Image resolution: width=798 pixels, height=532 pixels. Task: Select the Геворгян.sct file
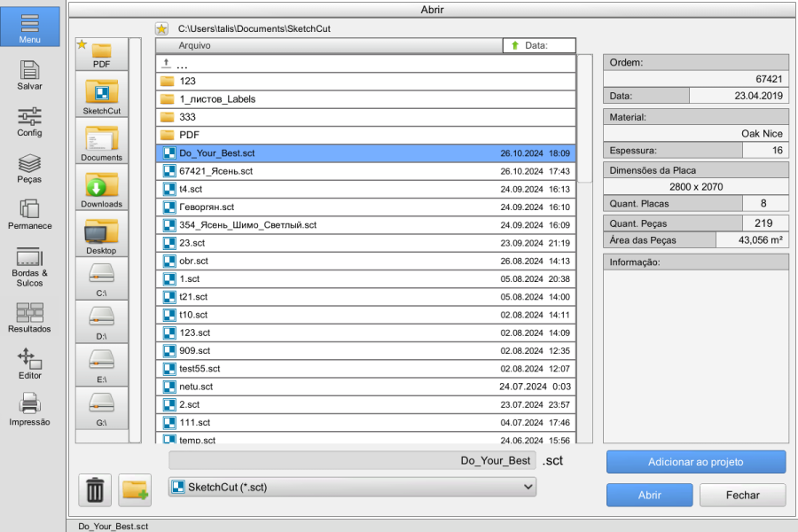coord(365,207)
